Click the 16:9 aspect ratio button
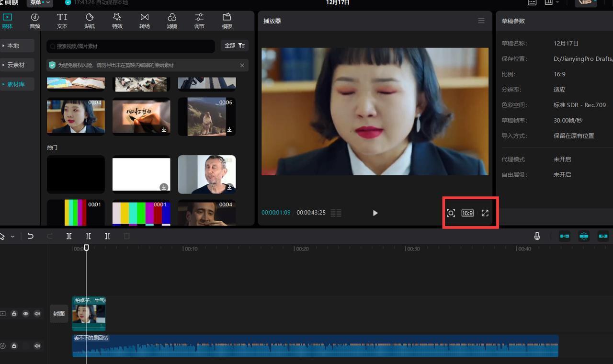 click(x=467, y=213)
